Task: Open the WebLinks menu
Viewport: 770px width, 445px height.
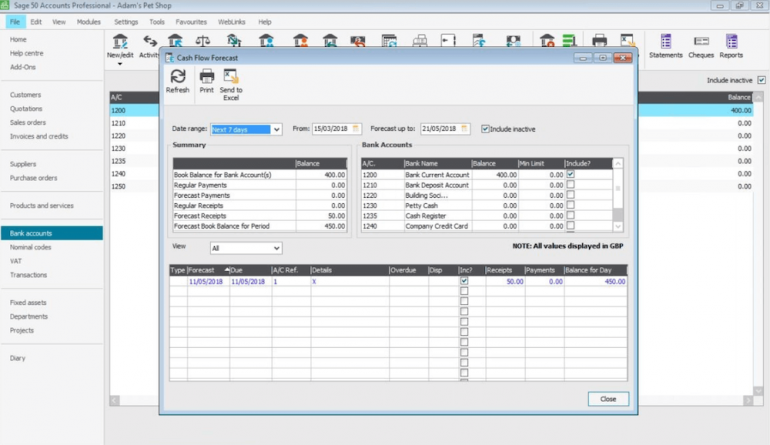Action: (231, 21)
